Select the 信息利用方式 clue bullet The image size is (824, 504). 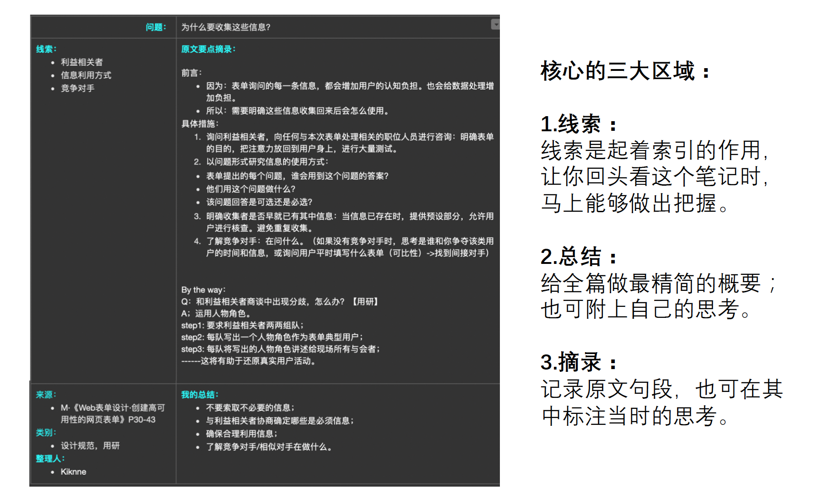(x=86, y=75)
